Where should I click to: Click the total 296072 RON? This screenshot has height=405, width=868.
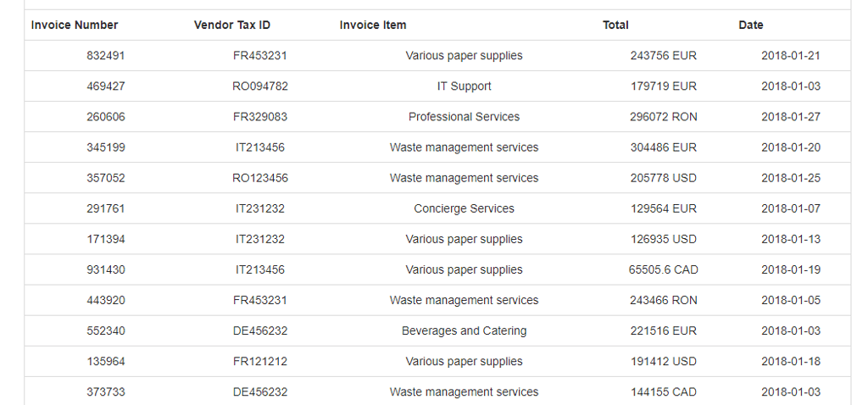coord(664,117)
